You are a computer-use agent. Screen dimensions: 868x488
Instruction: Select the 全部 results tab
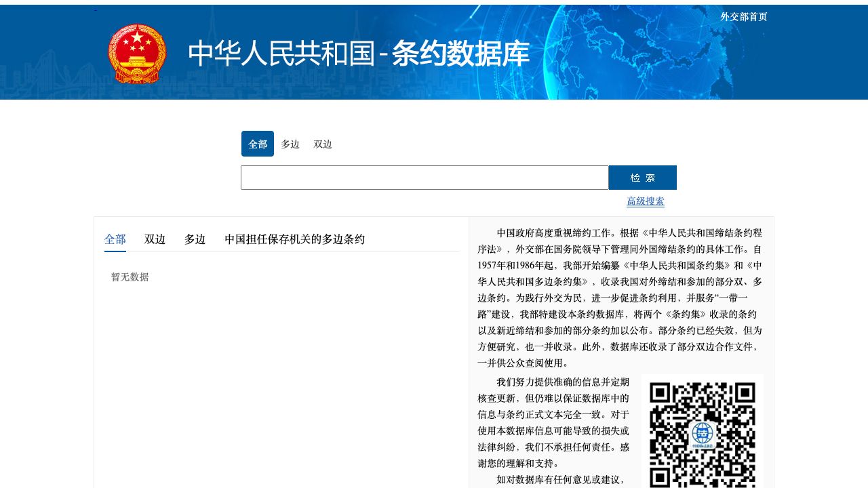[115, 239]
